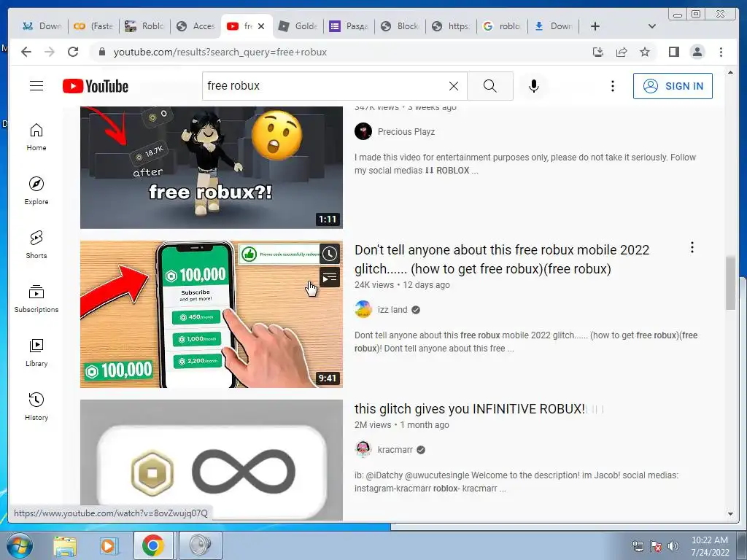The height and width of the screenshot is (560, 747).
Task: Share this page from the address bar
Action: coord(622,52)
